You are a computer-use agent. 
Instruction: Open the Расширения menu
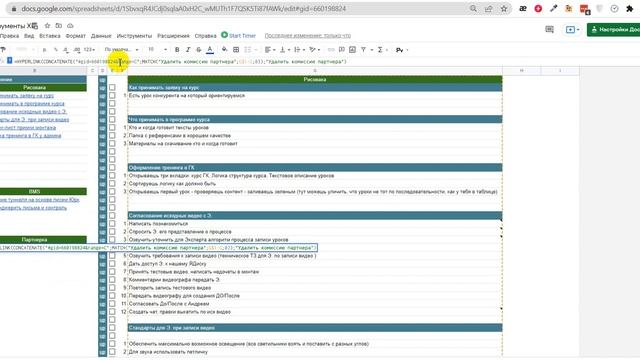point(173,36)
